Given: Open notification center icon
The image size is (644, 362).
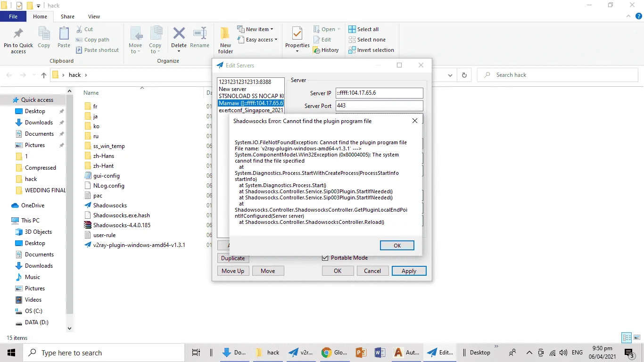Looking at the screenshot, I should [629, 353].
